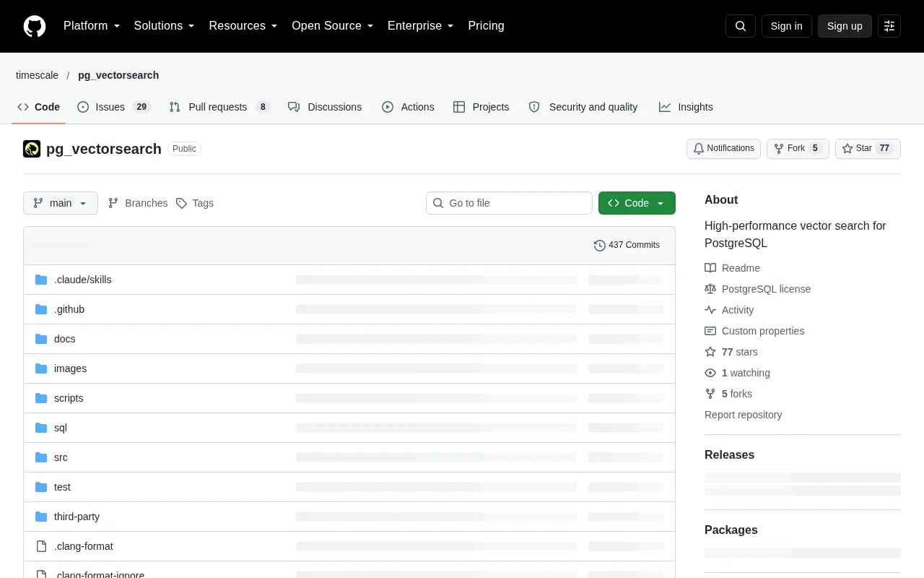Open the 437 Commits history
The height and width of the screenshot is (578, 924).
[x=627, y=245]
